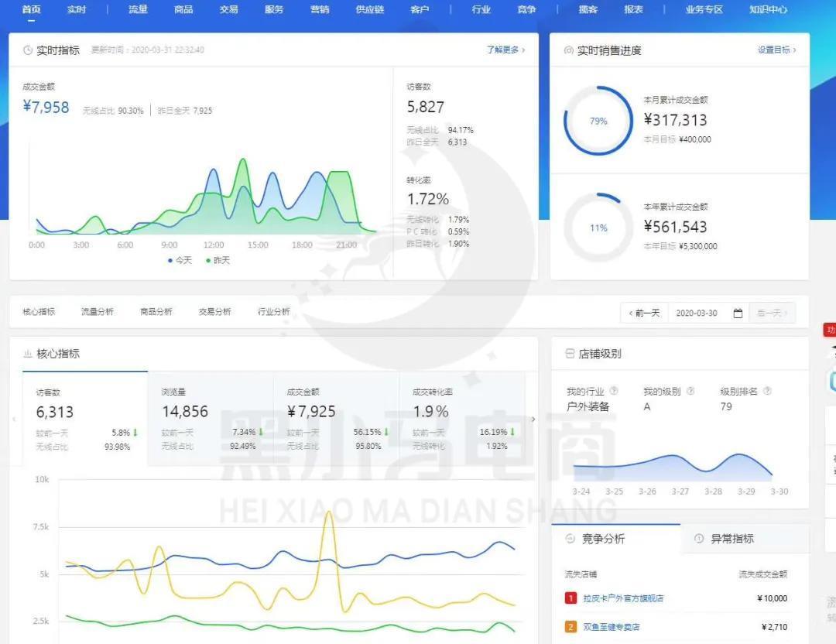Screen dimensions: 836x644
Task: Click the calendar icon beside 2020-03-30
Action: 738,313
